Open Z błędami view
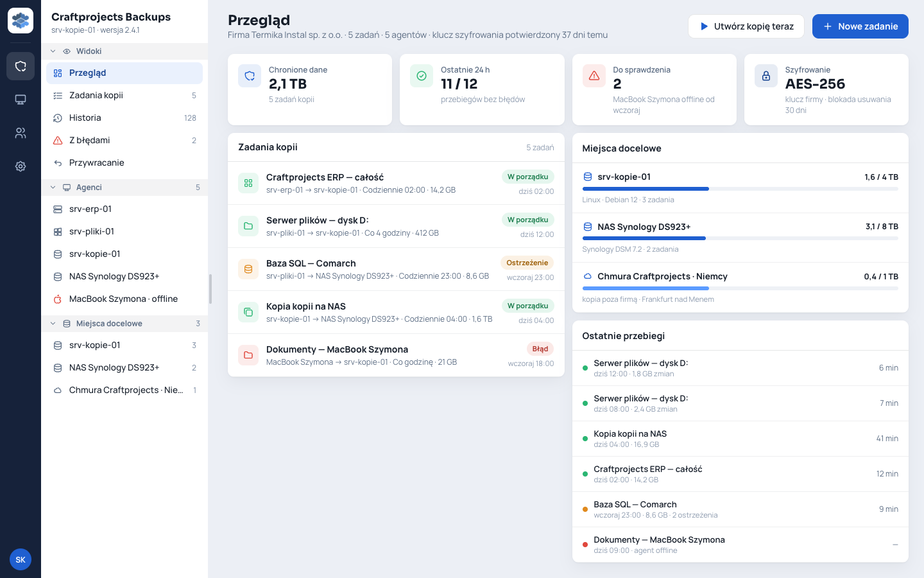 click(124, 141)
